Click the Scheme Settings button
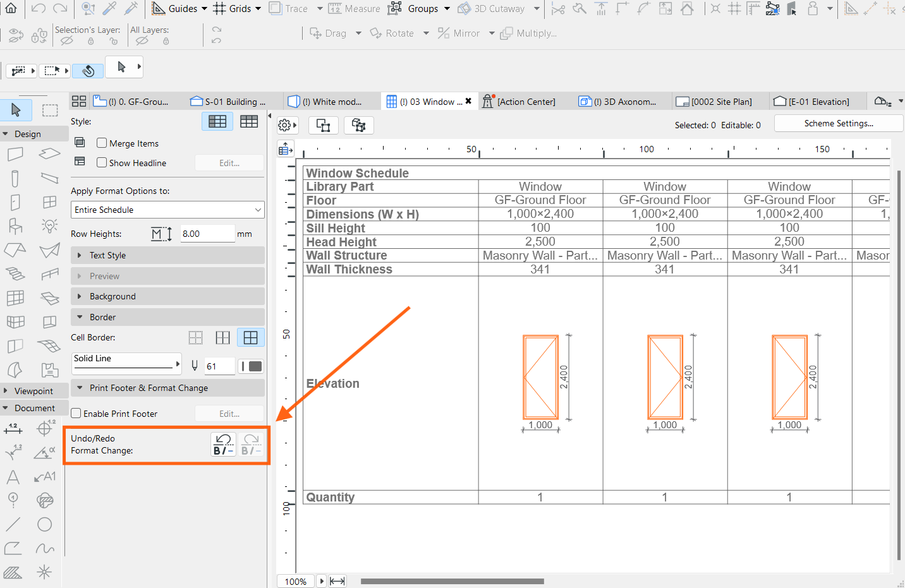 pyautogui.click(x=839, y=123)
